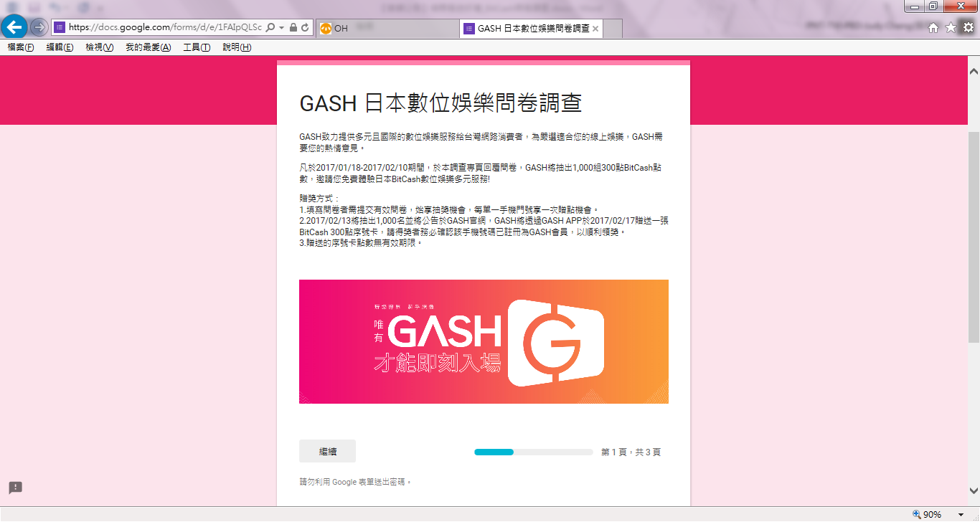
Task: Click the heading 贈獎方式：
Action: pos(319,198)
